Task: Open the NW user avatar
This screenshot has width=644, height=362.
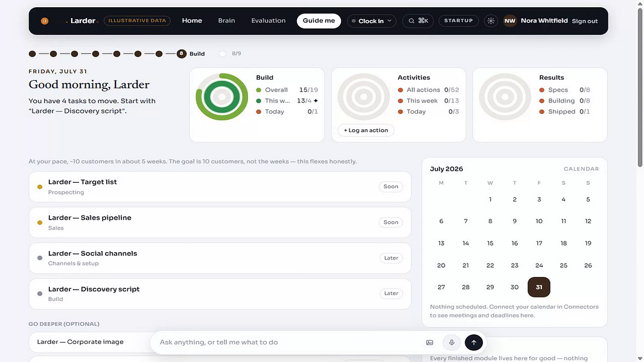Action: tap(509, 21)
